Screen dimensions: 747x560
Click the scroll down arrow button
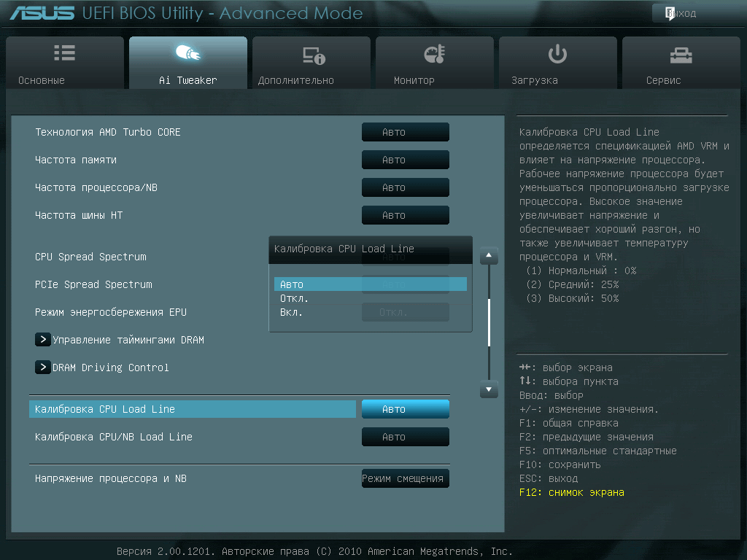(489, 389)
